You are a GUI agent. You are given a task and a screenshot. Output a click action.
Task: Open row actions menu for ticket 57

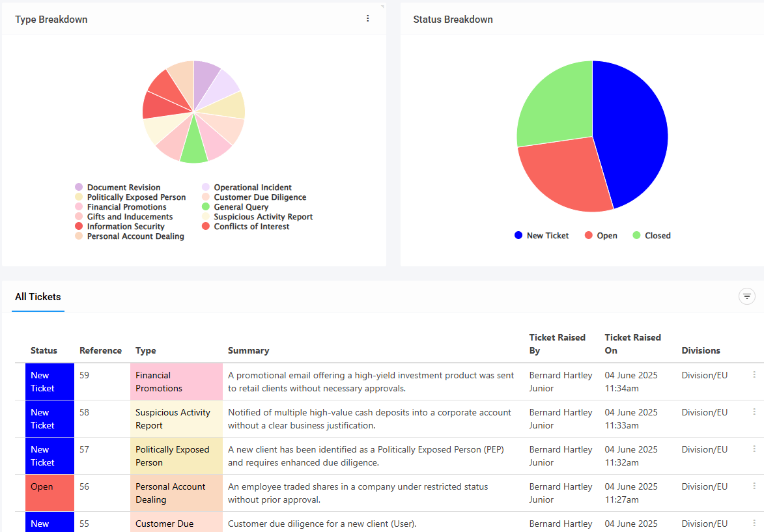click(x=754, y=449)
